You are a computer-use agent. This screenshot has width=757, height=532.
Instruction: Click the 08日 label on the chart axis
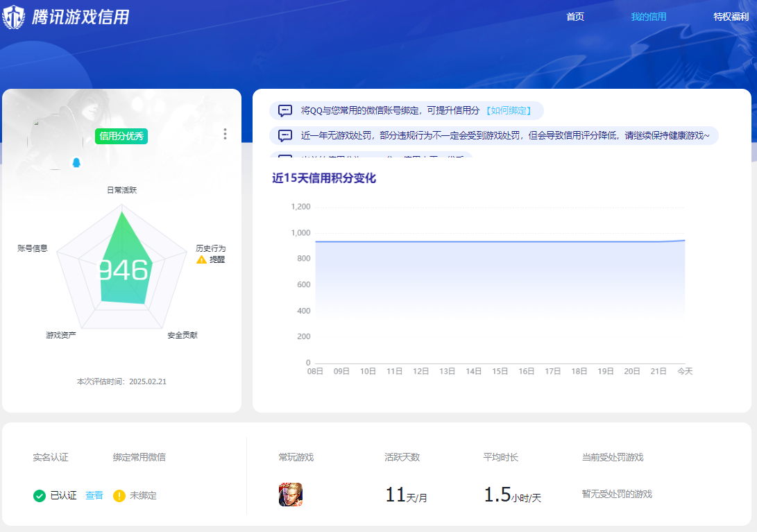[x=315, y=371]
